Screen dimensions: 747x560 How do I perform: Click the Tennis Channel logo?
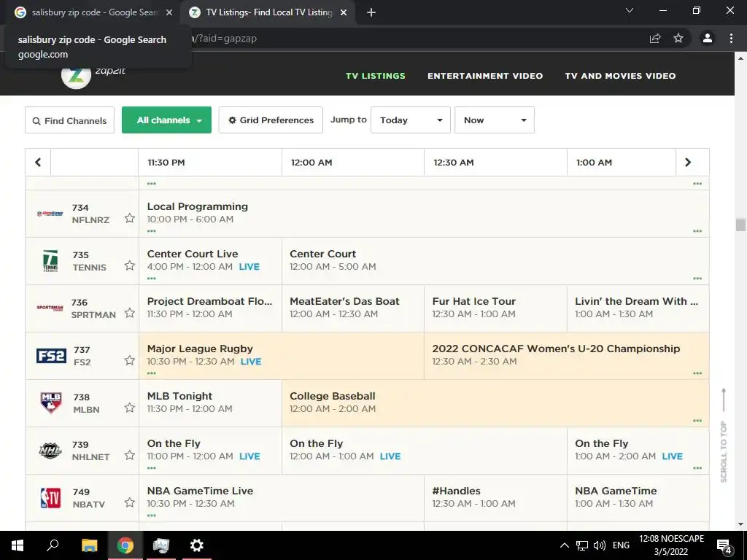[x=50, y=260]
